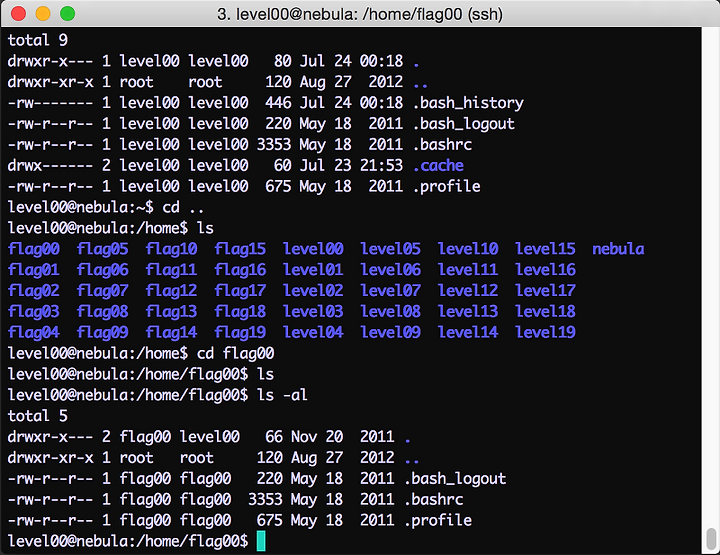Click the flag19 directory name
Viewport: 720px width, 555px height.
click(x=241, y=332)
